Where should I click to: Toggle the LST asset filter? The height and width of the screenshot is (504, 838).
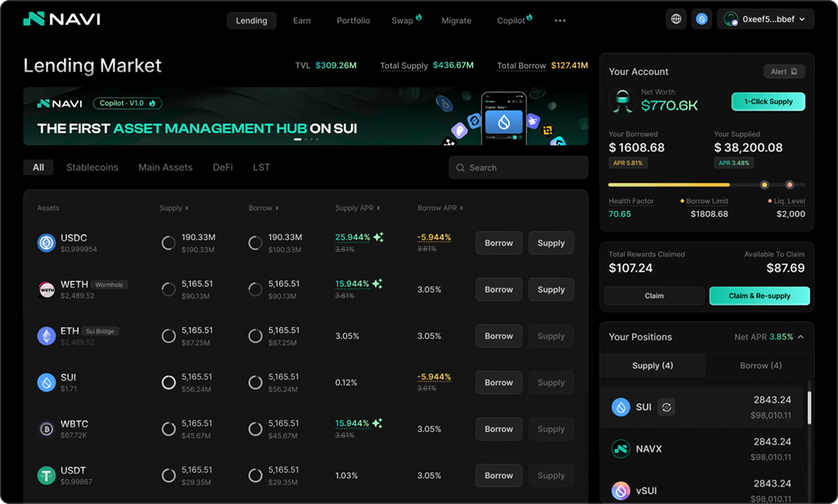click(261, 167)
